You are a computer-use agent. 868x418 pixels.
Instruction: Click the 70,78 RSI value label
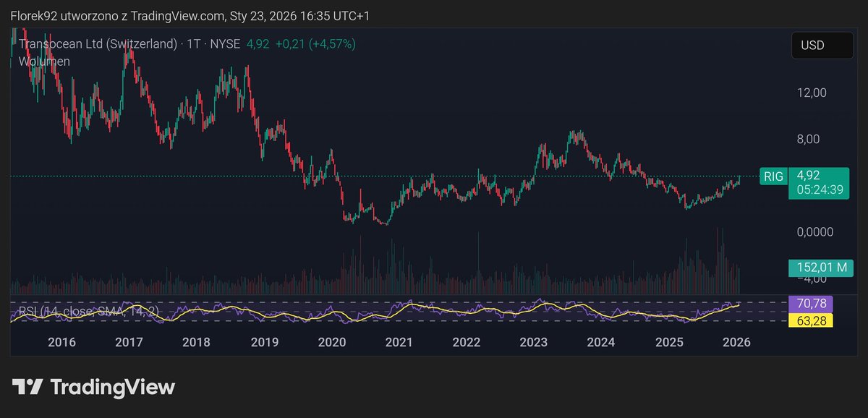pos(811,304)
